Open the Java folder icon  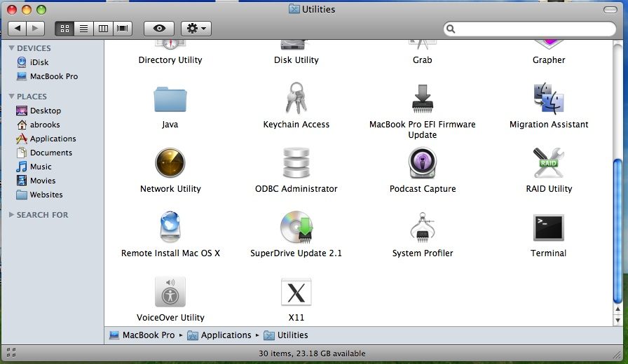click(170, 99)
